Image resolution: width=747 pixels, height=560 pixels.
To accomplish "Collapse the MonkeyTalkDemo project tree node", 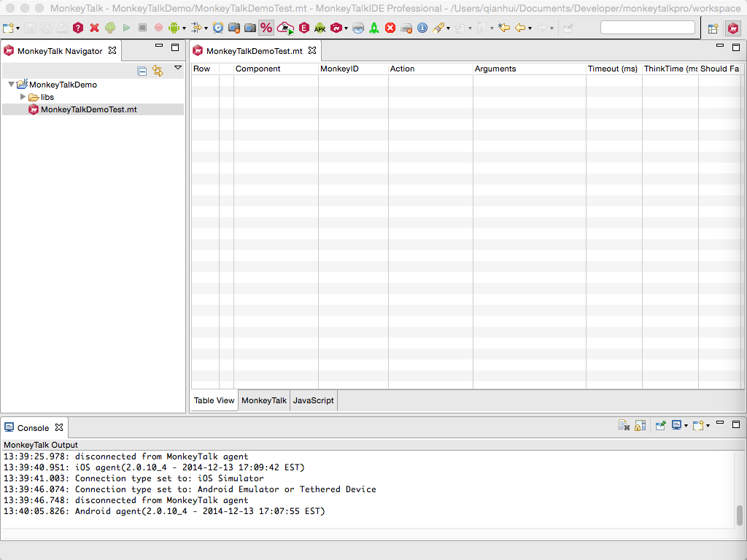I will (x=11, y=85).
